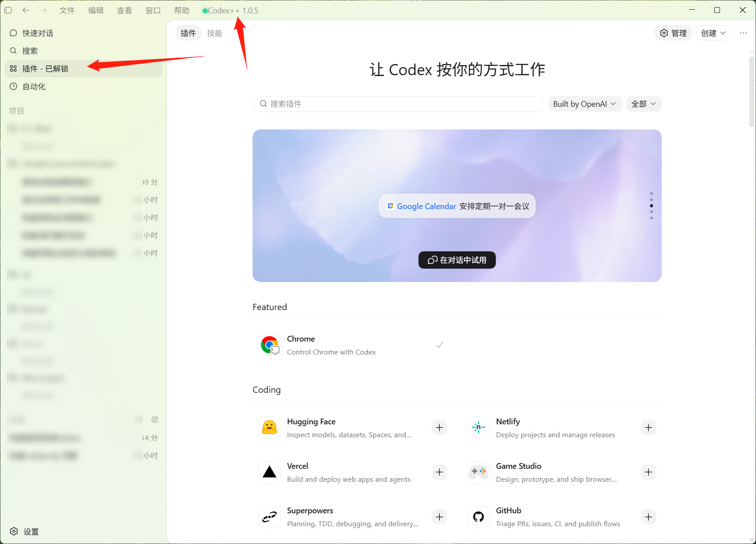Open the Hugging Face plugin icon
The height and width of the screenshot is (544, 756).
[x=269, y=427]
